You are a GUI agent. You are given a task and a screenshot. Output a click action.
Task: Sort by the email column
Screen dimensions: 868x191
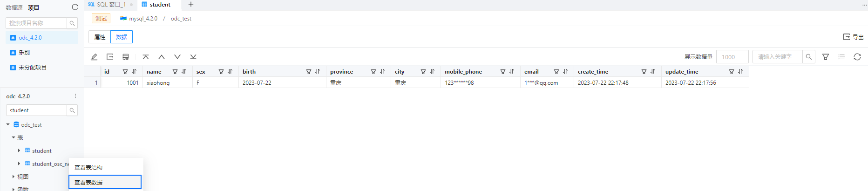tap(565, 72)
